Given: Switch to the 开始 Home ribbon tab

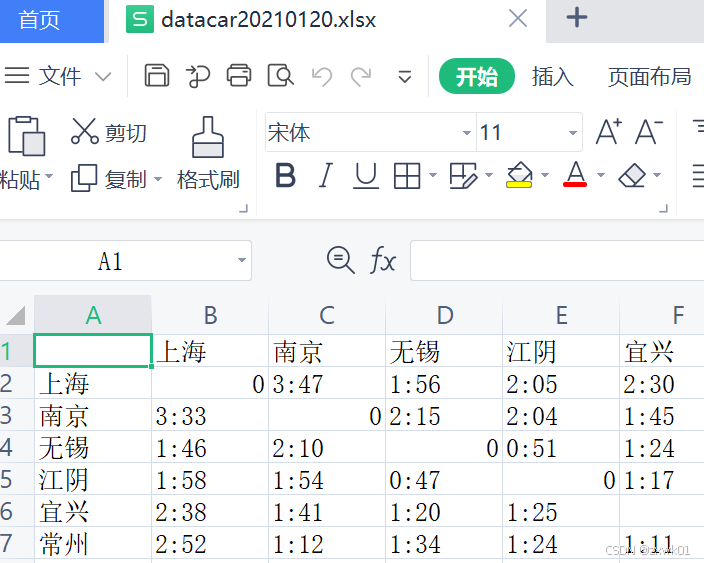Looking at the screenshot, I should [x=476, y=76].
